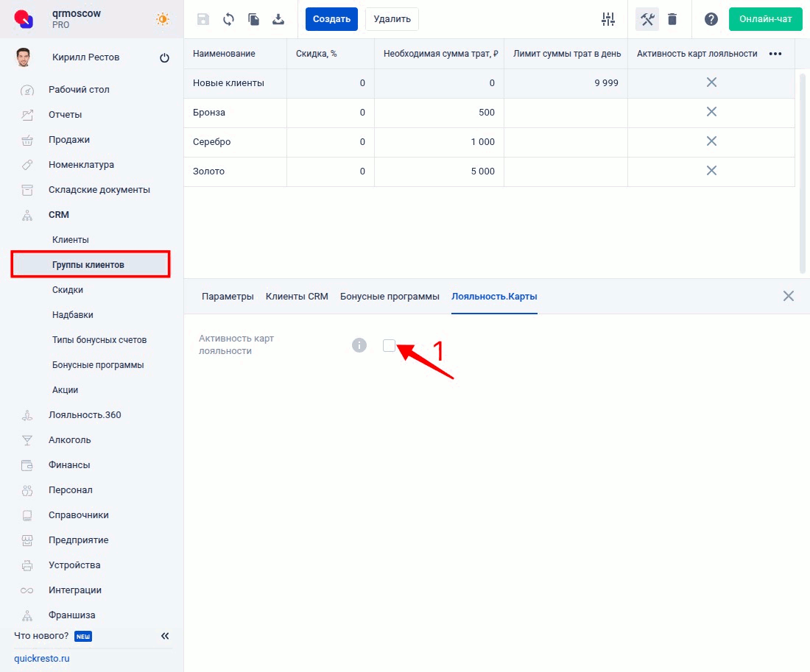810x672 pixels.
Task: Open the Онлайн-чат button
Action: pos(765,19)
